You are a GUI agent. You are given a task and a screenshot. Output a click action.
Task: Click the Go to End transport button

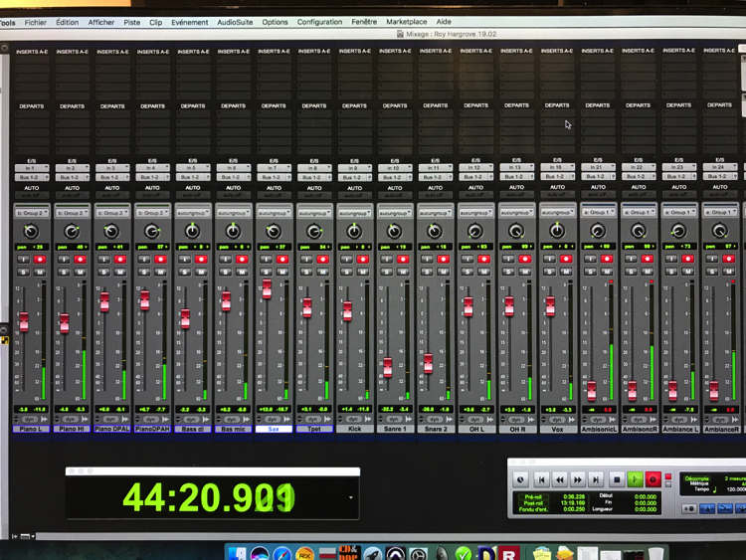(596, 479)
